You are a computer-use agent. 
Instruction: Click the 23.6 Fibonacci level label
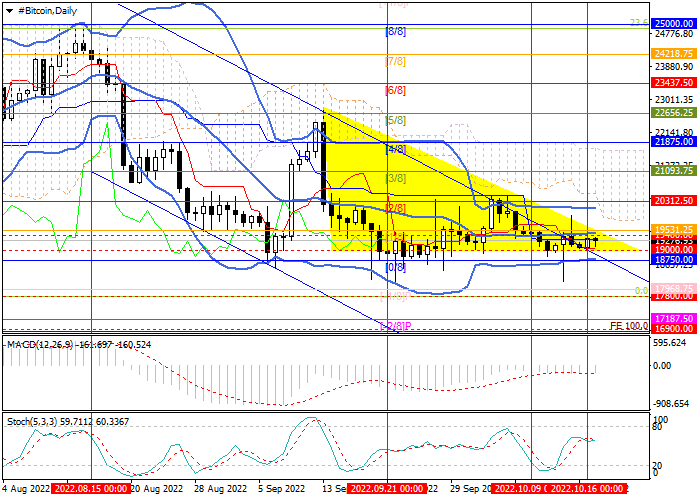coord(639,22)
